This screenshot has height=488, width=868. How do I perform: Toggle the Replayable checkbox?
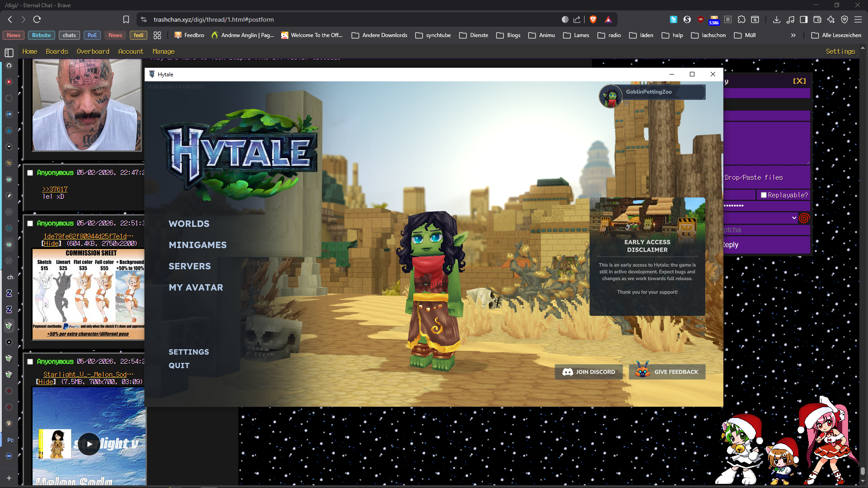click(764, 195)
